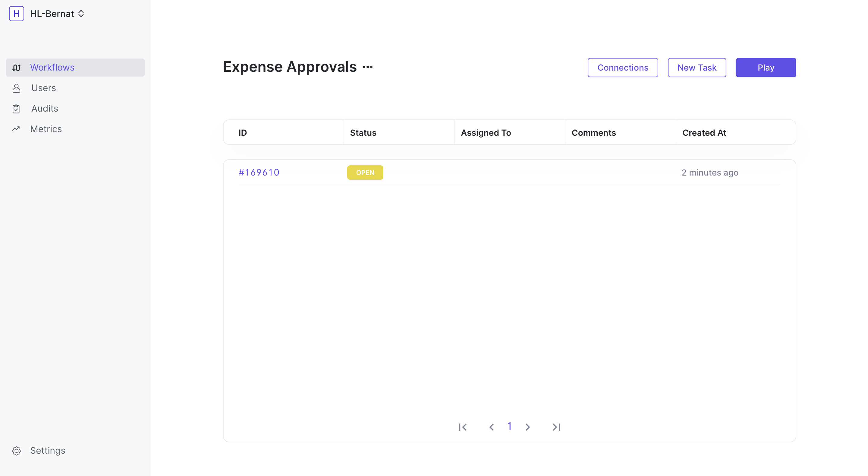Open the Workflows section
The image size is (868, 476).
coord(75,68)
